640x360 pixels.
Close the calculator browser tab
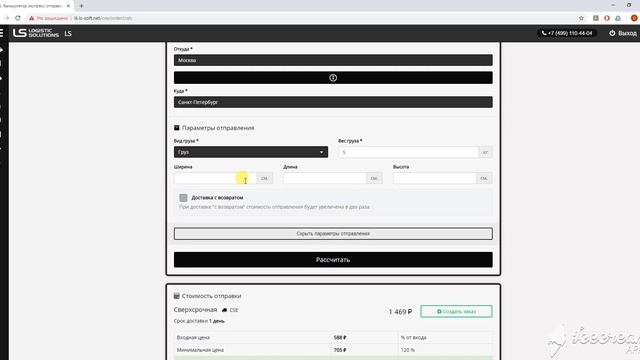68,6
